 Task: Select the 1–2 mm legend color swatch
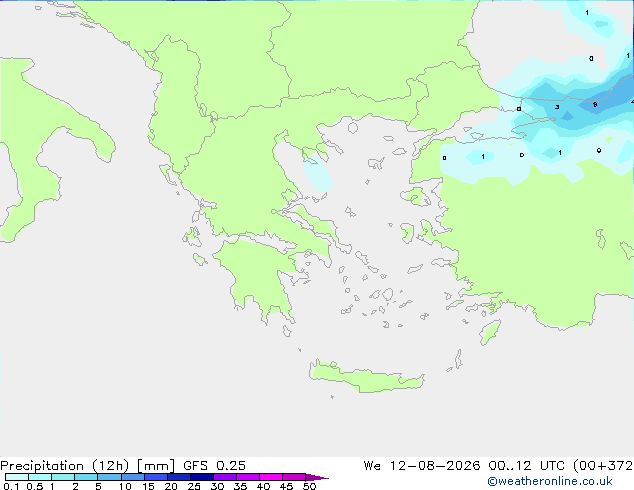click(63, 477)
